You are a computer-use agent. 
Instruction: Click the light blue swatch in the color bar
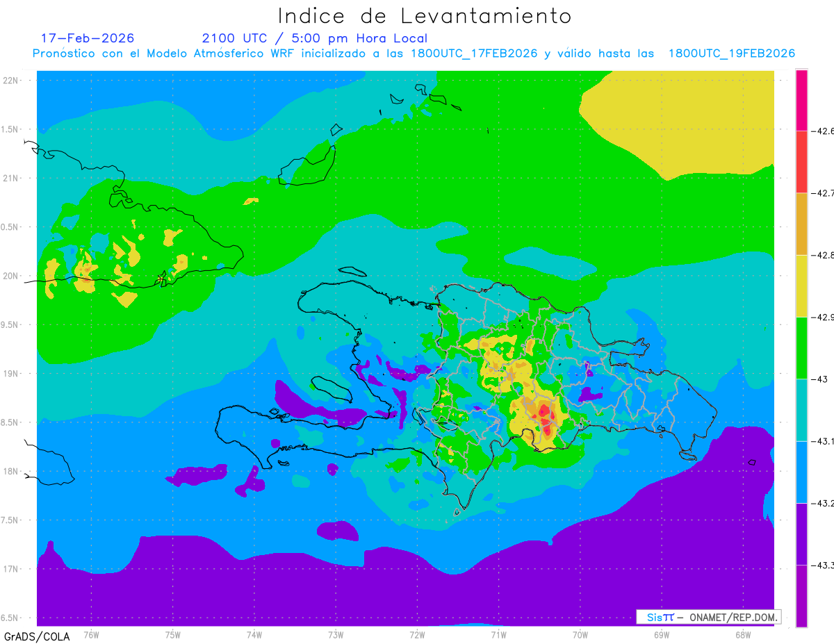[x=801, y=472]
